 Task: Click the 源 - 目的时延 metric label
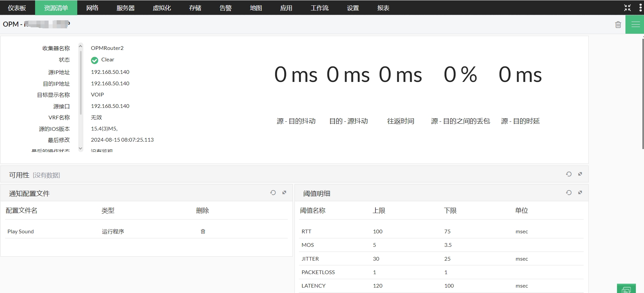521,121
